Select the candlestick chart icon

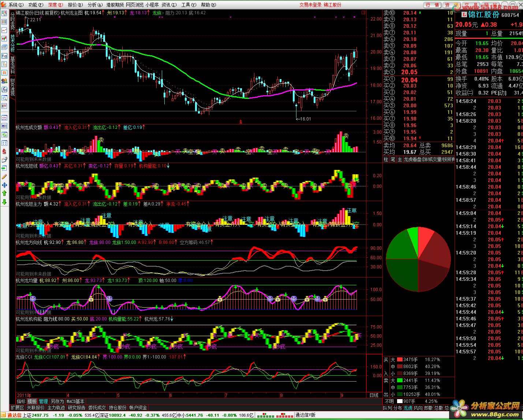pos(4,38)
